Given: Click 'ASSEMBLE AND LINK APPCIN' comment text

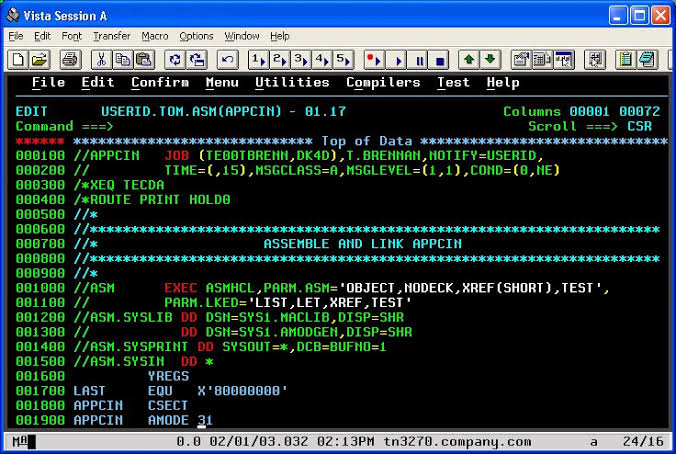Looking at the screenshot, I should coord(363,244).
